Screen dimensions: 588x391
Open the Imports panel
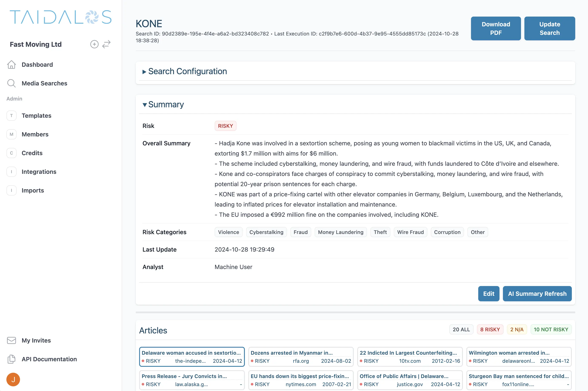tap(33, 190)
